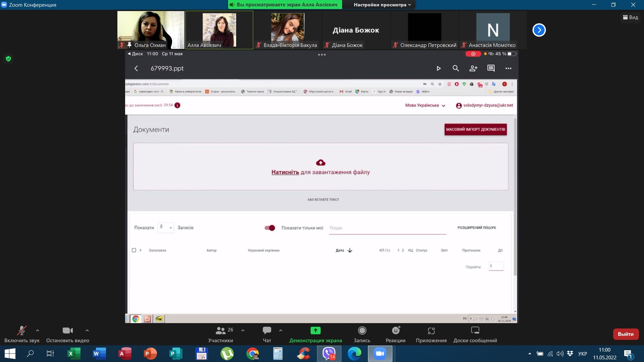The width and height of the screenshot is (644, 362).
Task: Stop video with Остановить видео
Action: coord(67,331)
